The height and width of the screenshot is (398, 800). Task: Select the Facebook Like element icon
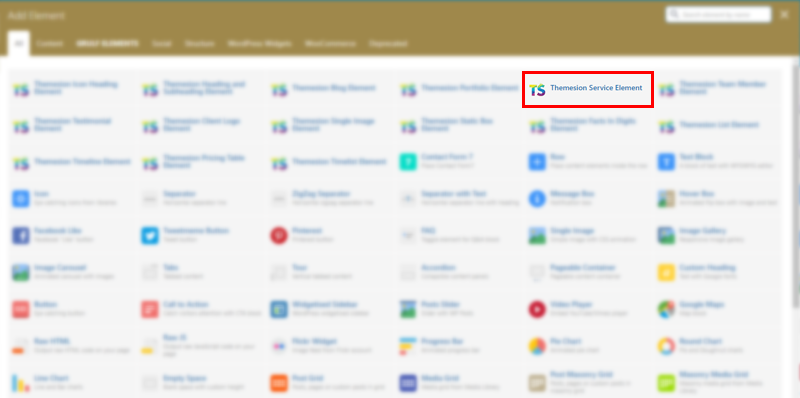21,235
